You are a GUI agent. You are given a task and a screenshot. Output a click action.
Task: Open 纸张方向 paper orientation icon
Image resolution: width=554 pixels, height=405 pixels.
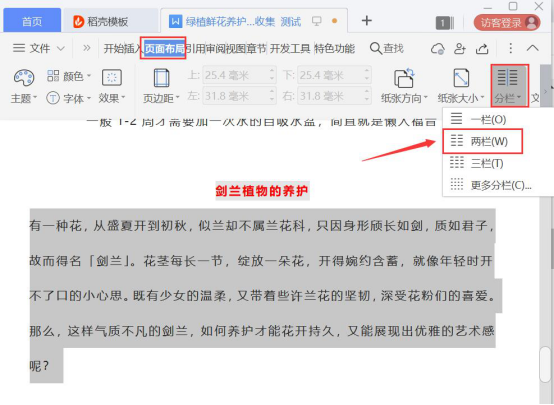coord(404,78)
